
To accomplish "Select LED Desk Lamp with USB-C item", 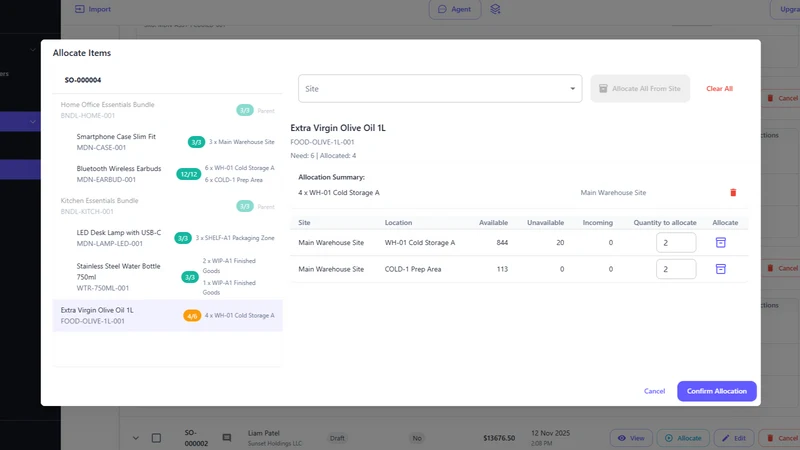I will click(x=167, y=238).
